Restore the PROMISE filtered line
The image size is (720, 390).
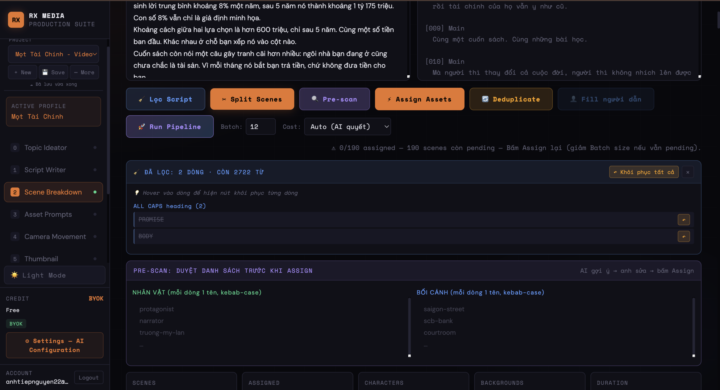click(684, 220)
